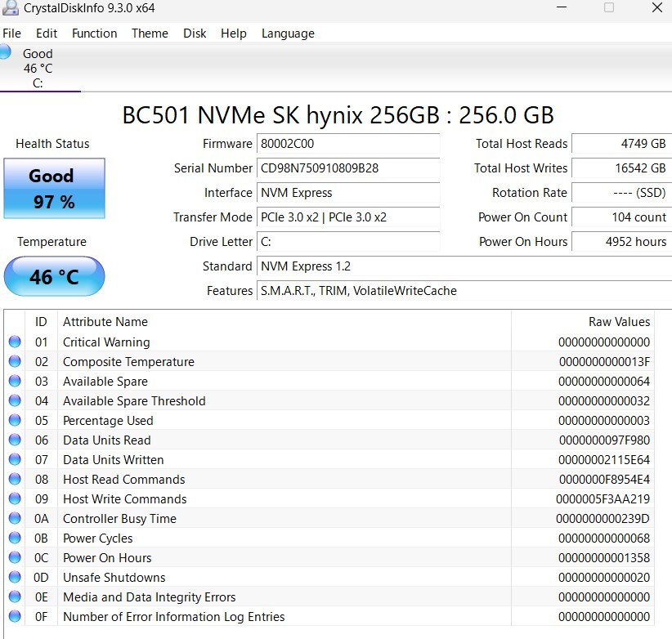672x639 pixels.
Task: Click the Serial Number field
Action: [x=347, y=168]
